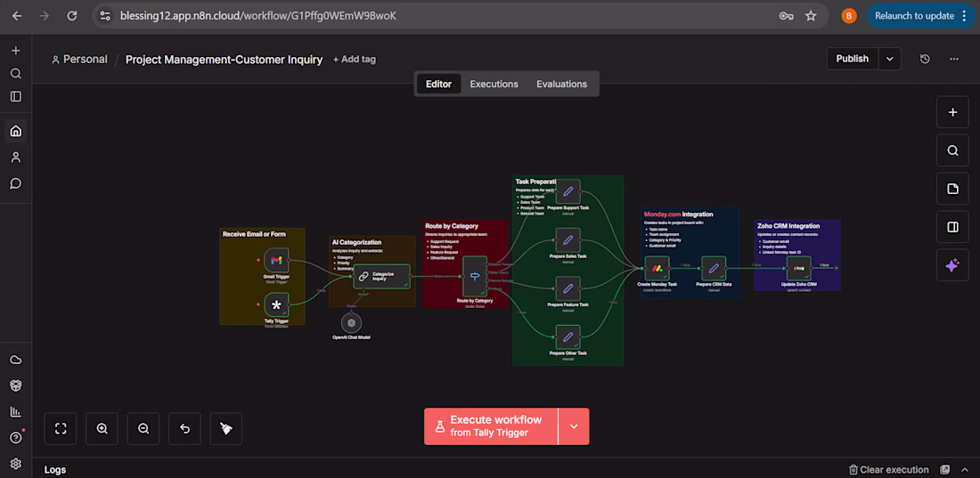Expand the Execute workflow trigger dropdown
This screenshot has height=478, width=980.
574,426
